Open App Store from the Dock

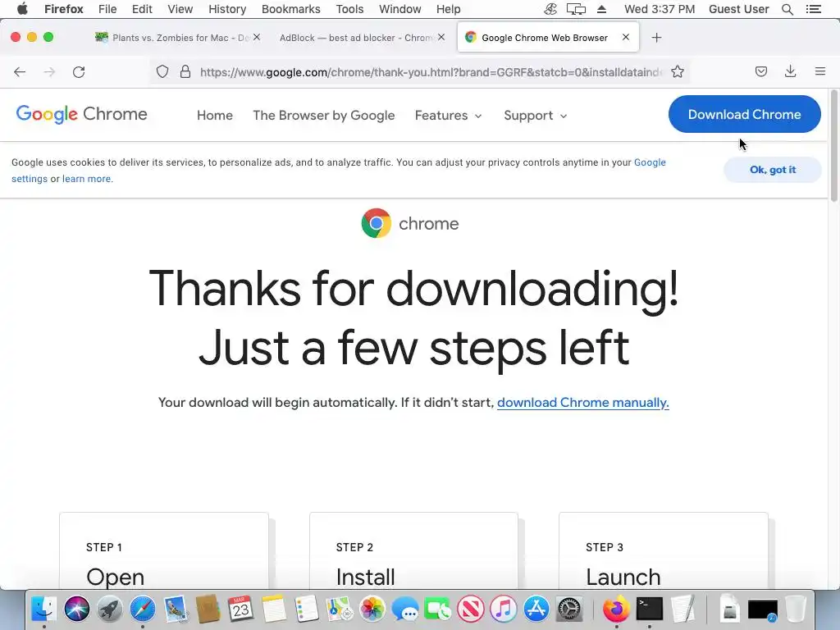[x=536, y=609]
